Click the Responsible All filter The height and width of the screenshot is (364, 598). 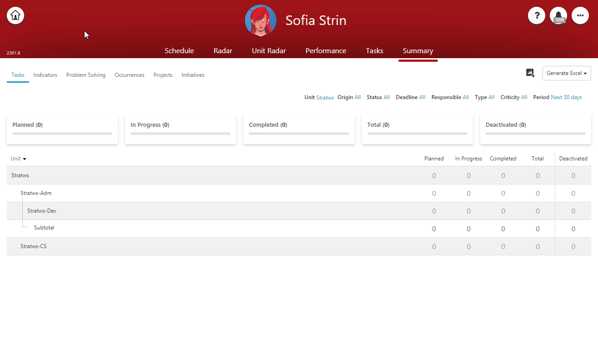pos(450,97)
